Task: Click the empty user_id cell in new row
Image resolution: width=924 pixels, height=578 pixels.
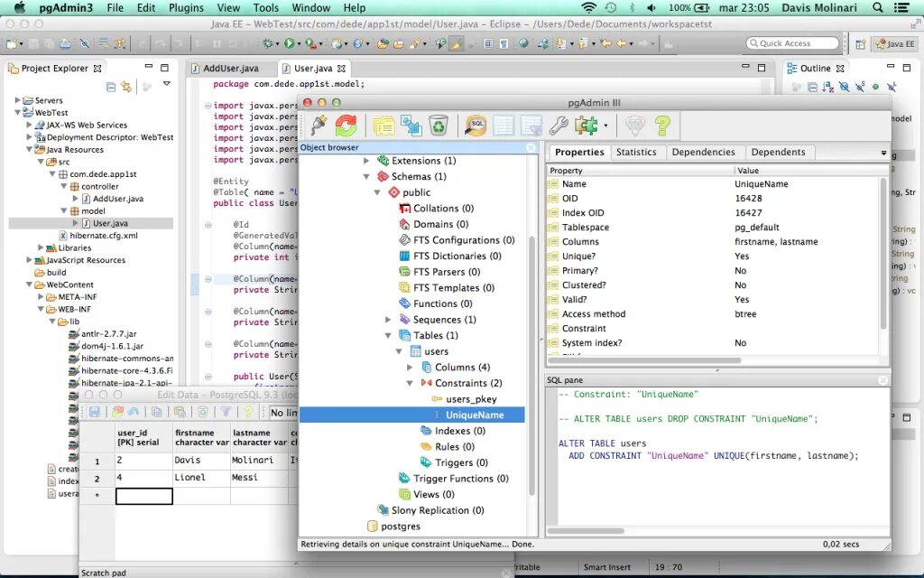Action: 143,496
